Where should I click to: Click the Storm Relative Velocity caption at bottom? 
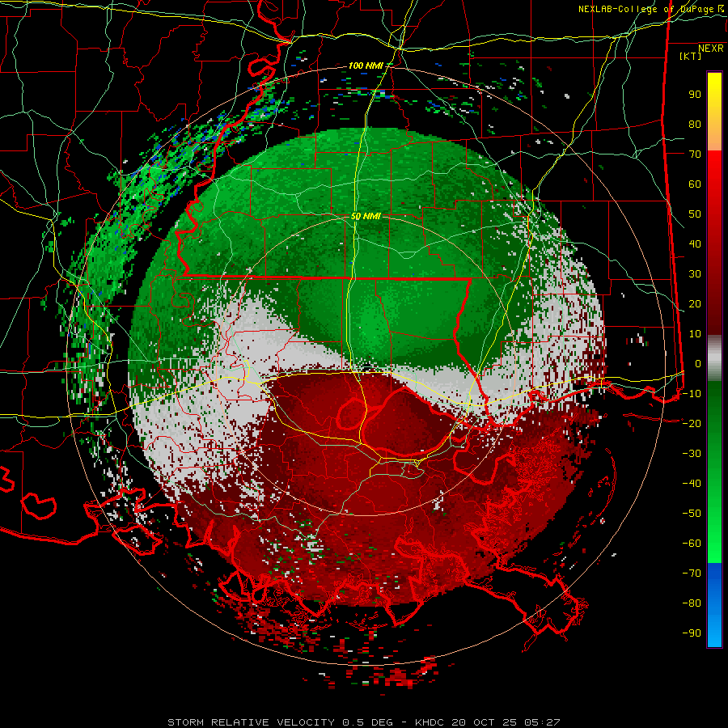coord(363,722)
